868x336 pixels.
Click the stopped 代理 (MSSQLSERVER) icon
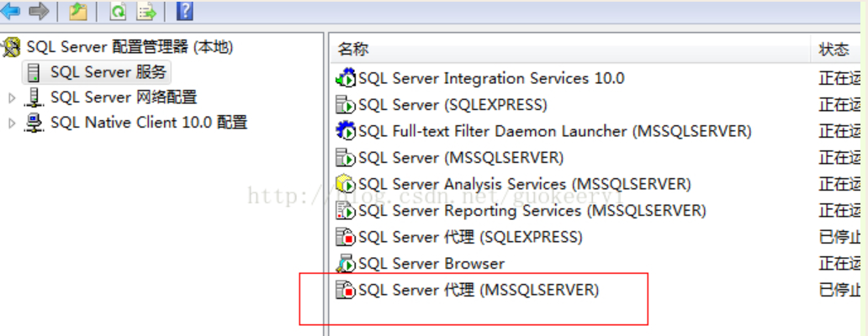coord(346,290)
